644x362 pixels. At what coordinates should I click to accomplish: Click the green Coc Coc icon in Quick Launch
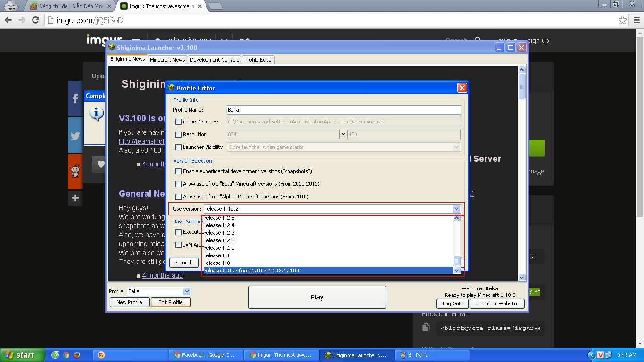pyautogui.click(x=55, y=355)
